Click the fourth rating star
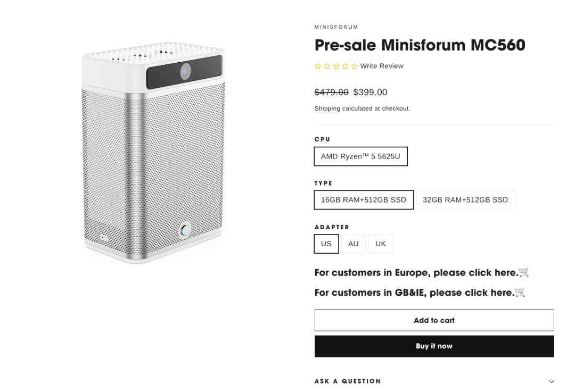The image size is (575, 392). (x=346, y=66)
